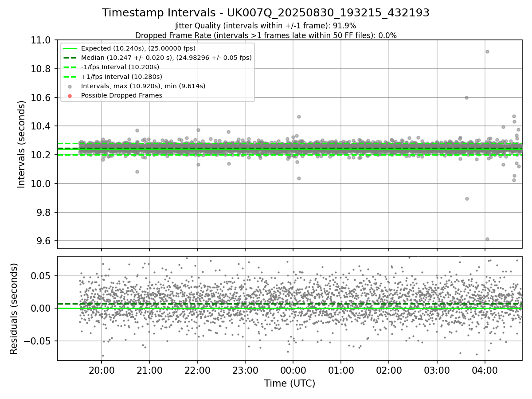Click the '23:00' x-axis tick label
This screenshot has height=399, width=532.
[x=245, y=370]
